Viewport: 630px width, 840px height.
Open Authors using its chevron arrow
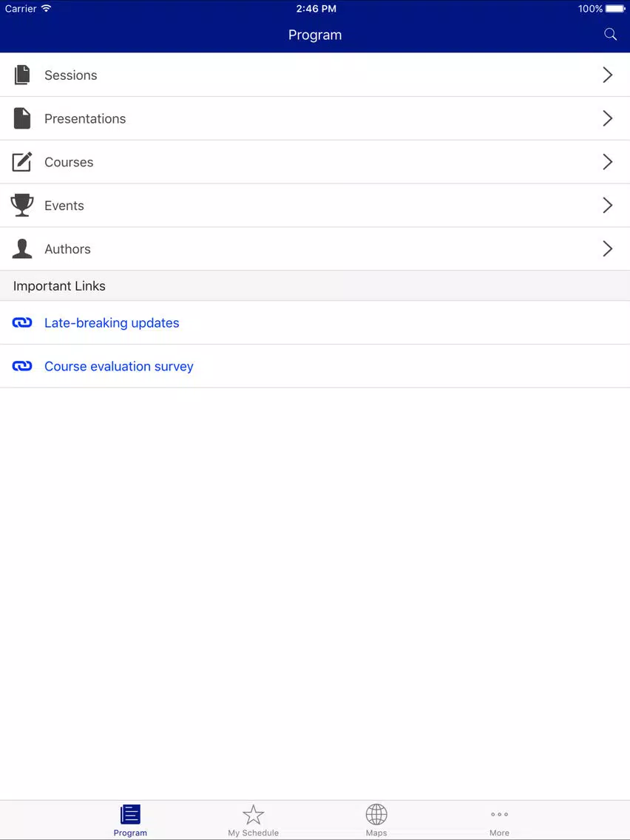[x=608, y=248]
